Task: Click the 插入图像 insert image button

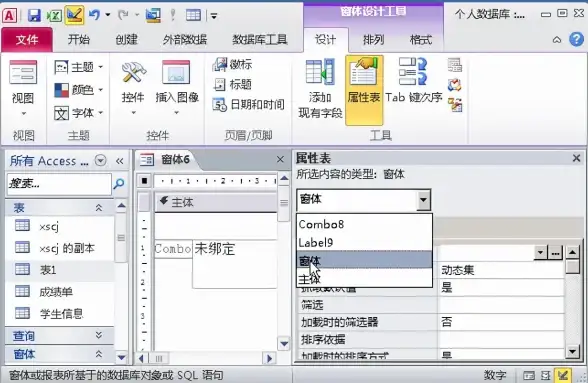Action: (177, 88)
